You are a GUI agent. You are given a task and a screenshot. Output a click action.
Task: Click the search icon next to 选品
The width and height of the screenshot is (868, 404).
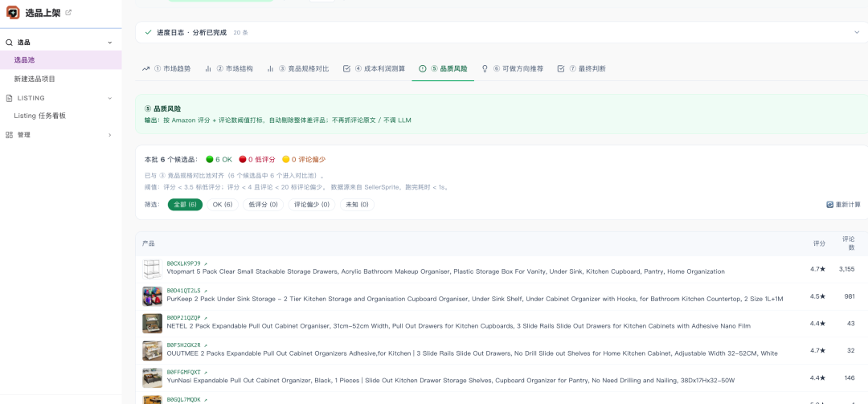coord(9,42)
